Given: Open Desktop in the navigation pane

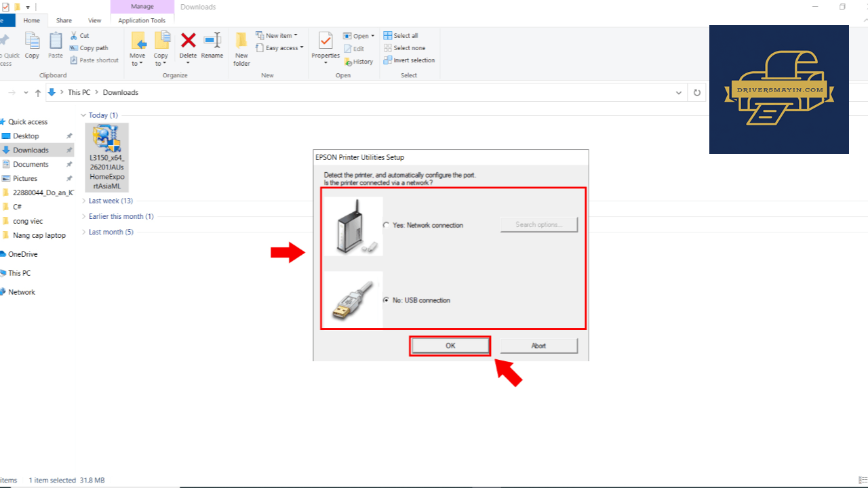Looking at the screenshot, I should point(26,136).
